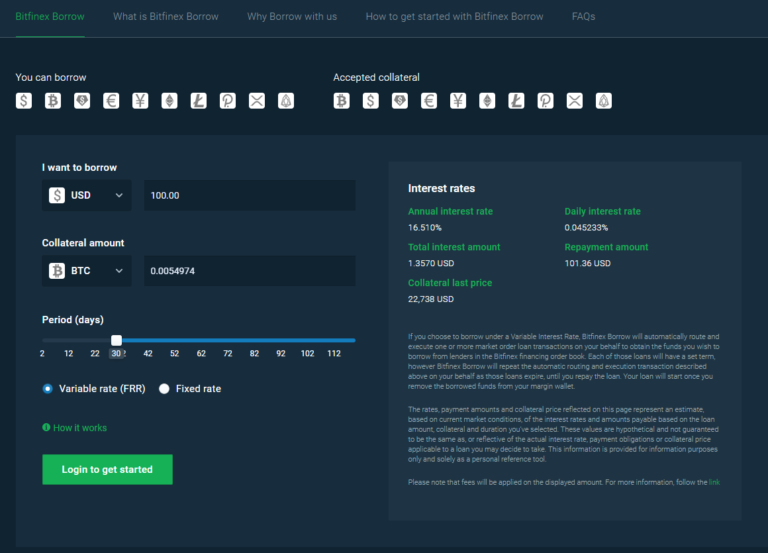Screen dimensions: 768x553
Task: Click the Yen icon under Accepted collateral
Action: tap(458, 100)
